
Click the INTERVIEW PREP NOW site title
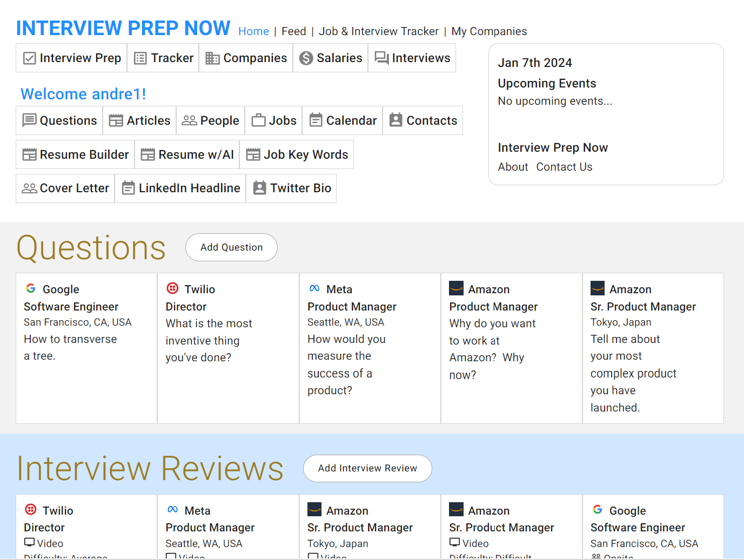coord(123,28)
